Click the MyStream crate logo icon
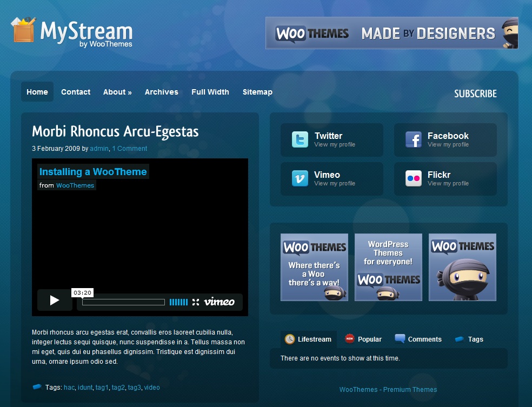 click(x=23, y=29)
